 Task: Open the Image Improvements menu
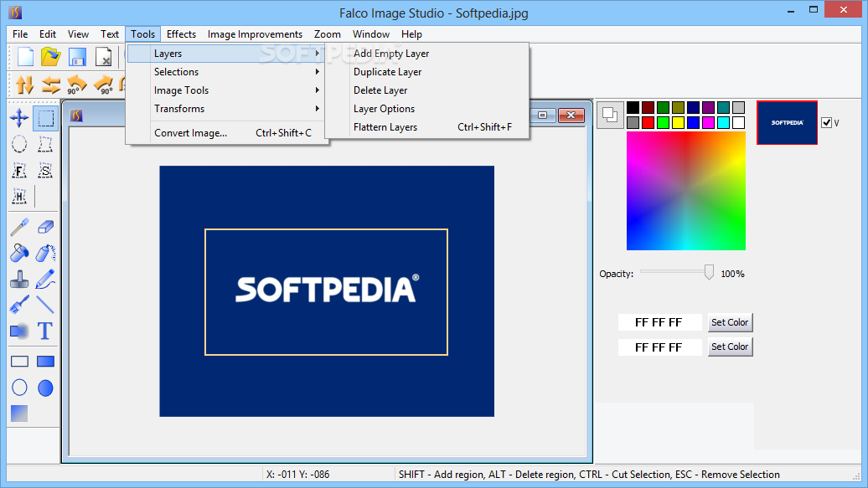pyautogui.click(x=256, y=34)
